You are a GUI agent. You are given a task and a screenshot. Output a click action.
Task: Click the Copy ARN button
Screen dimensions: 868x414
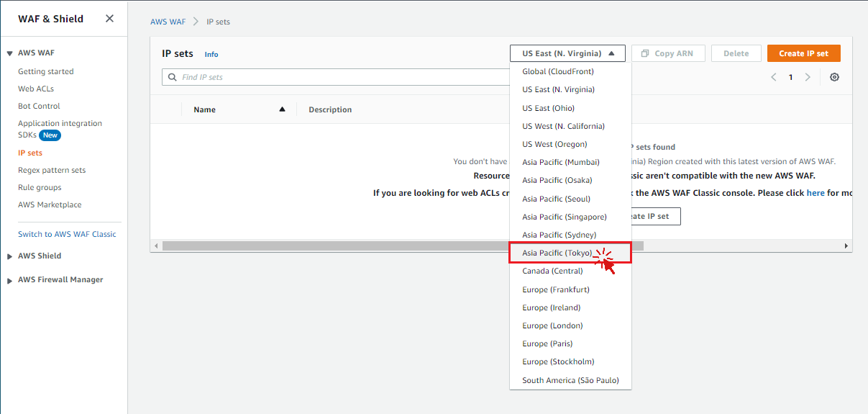(667, 53)
